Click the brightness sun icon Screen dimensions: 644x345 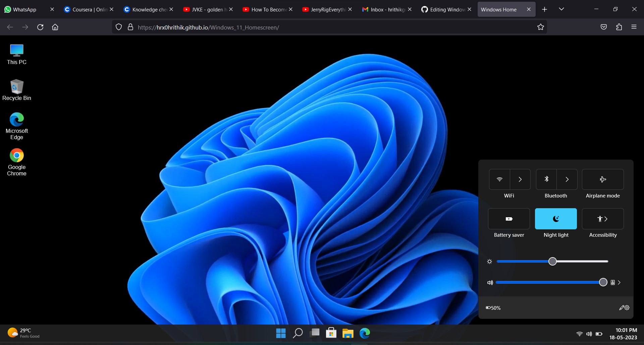(489, 262)
